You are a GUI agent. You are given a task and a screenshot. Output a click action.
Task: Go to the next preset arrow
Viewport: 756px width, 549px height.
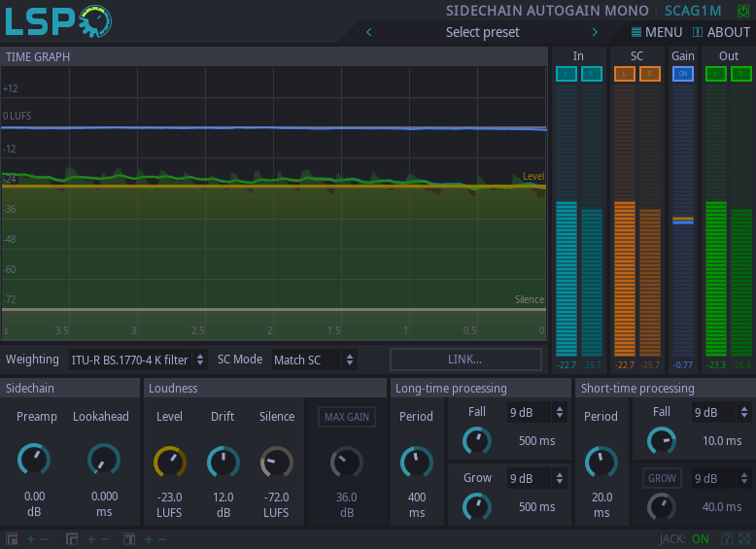point(595,32)
